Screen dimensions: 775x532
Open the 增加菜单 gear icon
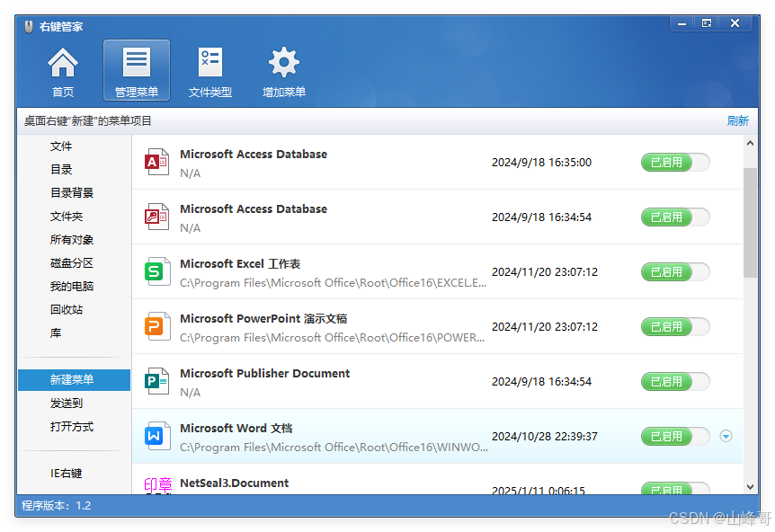(284, 71)
